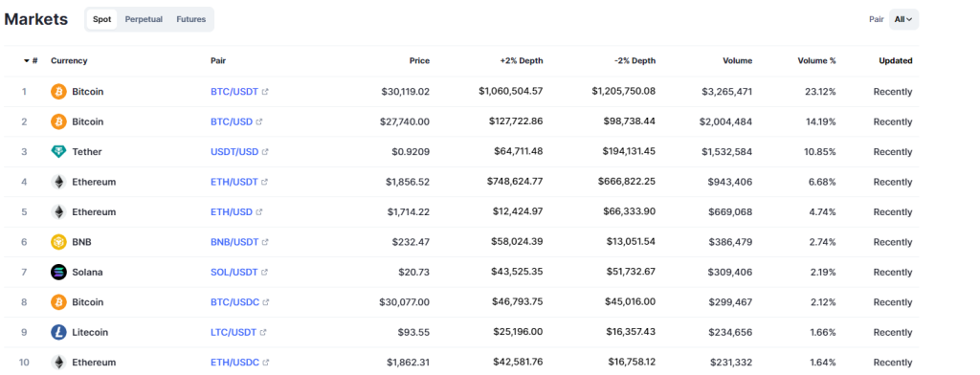Switch to the Futures tab
Screen dimensions: 980x375
pos(190,19)
